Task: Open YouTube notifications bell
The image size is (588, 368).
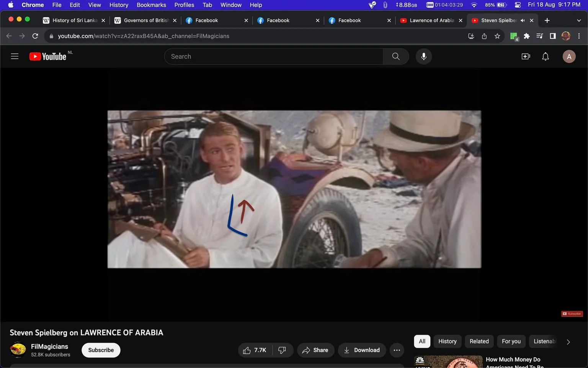Action: [x=546, y=56]
